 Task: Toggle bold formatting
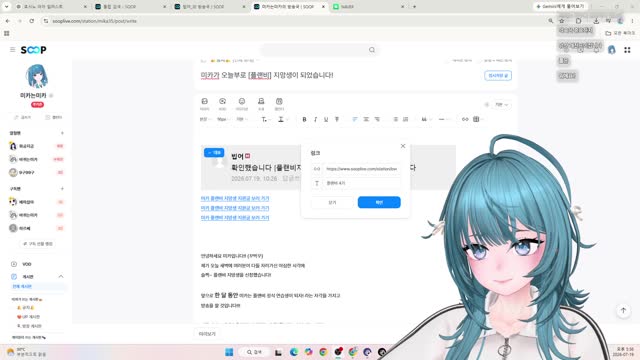tap(304, 119)
